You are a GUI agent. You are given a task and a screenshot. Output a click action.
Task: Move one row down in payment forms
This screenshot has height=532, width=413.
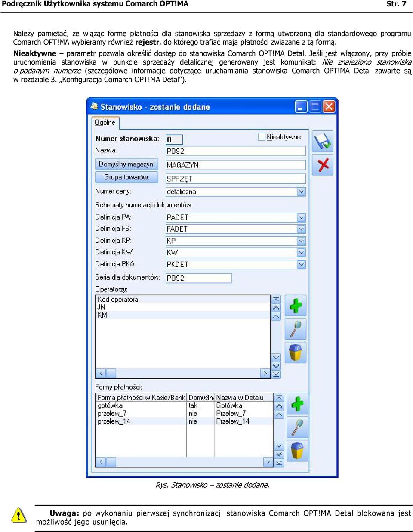click(279, 446)
